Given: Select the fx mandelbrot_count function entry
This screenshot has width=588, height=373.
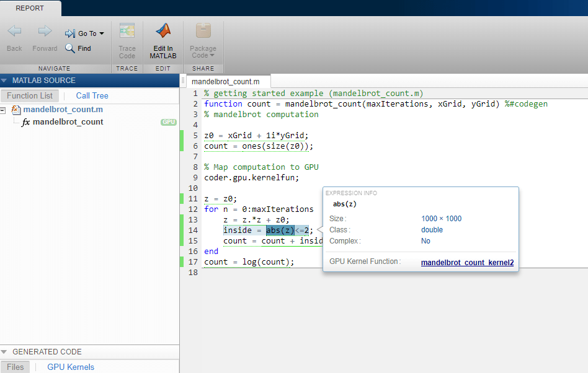Looking at the screenshot, I should [x=68, y=122].
